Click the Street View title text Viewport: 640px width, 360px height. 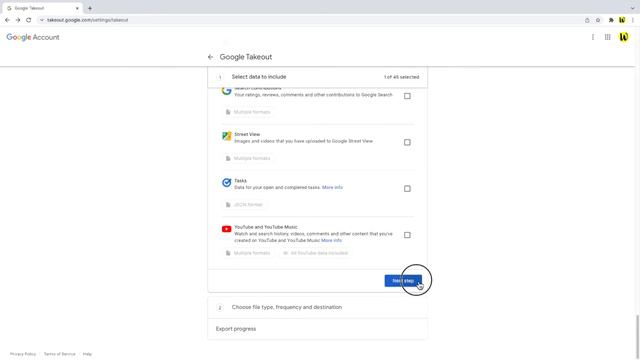click(x=247, y=134)
